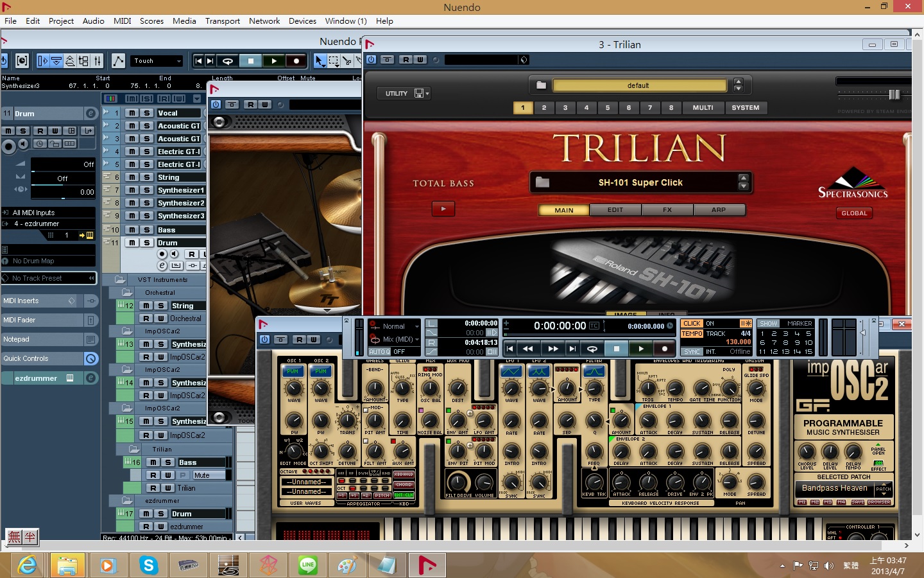This screenshot has height=578, width=924.
Task: Toggle Trilian plugin power bypass button
Action: pyautogui.click(x=372, y=60)
